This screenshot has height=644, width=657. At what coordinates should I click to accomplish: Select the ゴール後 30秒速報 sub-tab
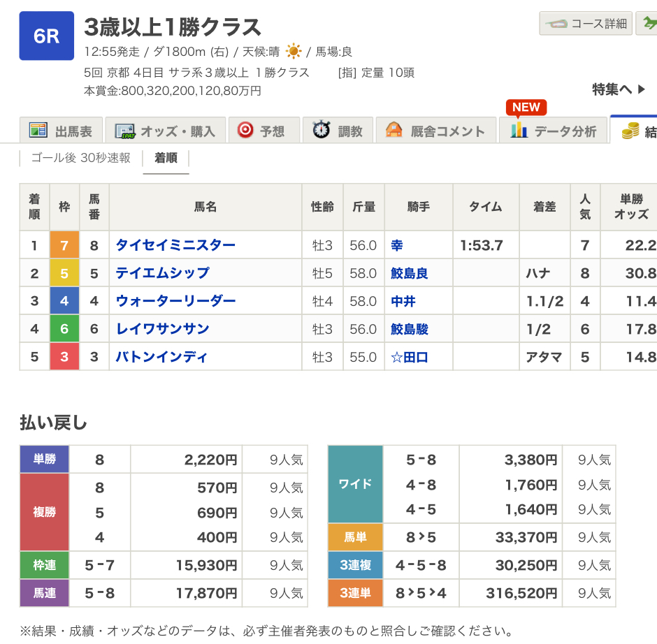(x=80, y=158)
